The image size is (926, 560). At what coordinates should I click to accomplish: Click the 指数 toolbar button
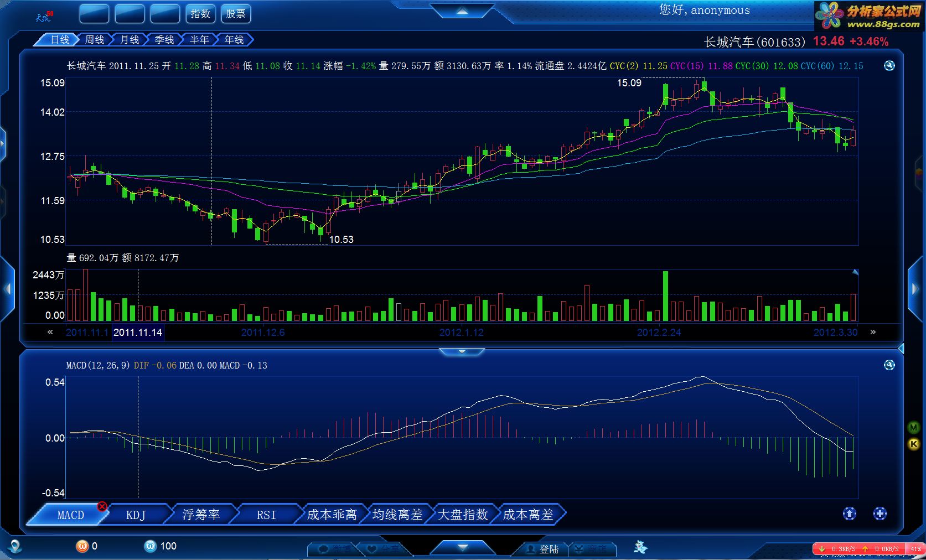coord(200,14)
